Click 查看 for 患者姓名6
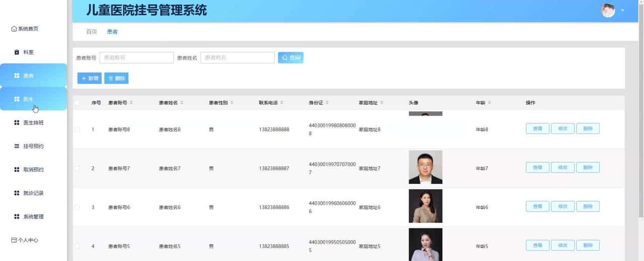The height and width of the screenshot is (261, 644). pos(537,206)
